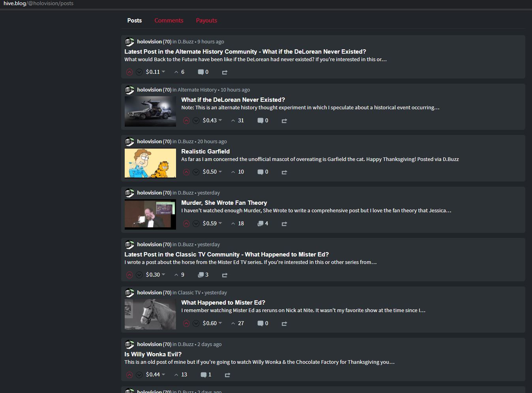Expand the $0.30 payout details dropdown
Screen dimensions: 532x393
[155, 275]
